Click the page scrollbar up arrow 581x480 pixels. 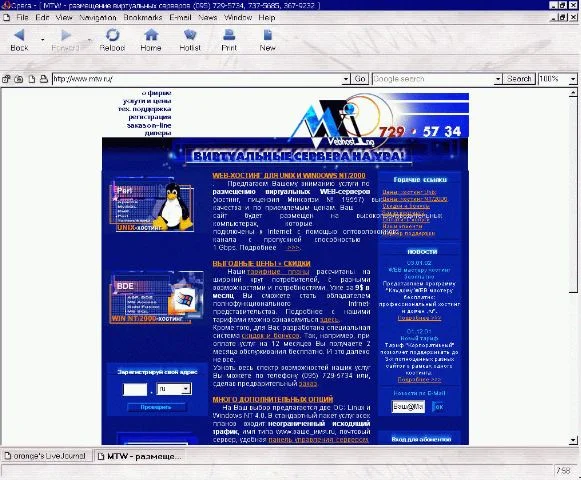pyautogui.click(x=573, y=92)
